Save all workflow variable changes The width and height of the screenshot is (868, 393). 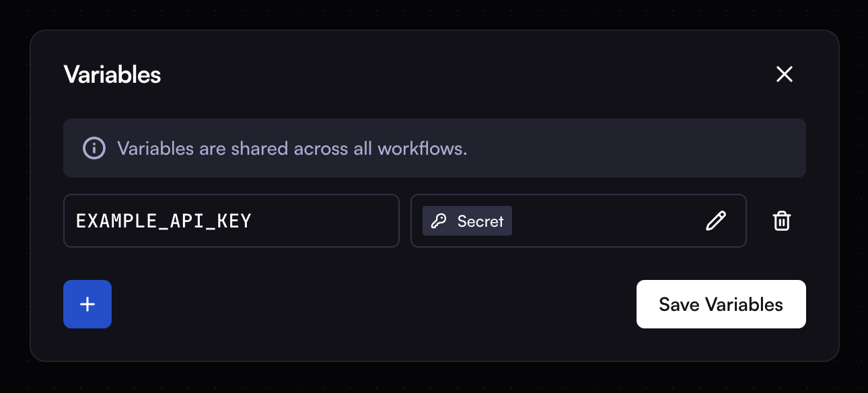(x=721, y=304)
